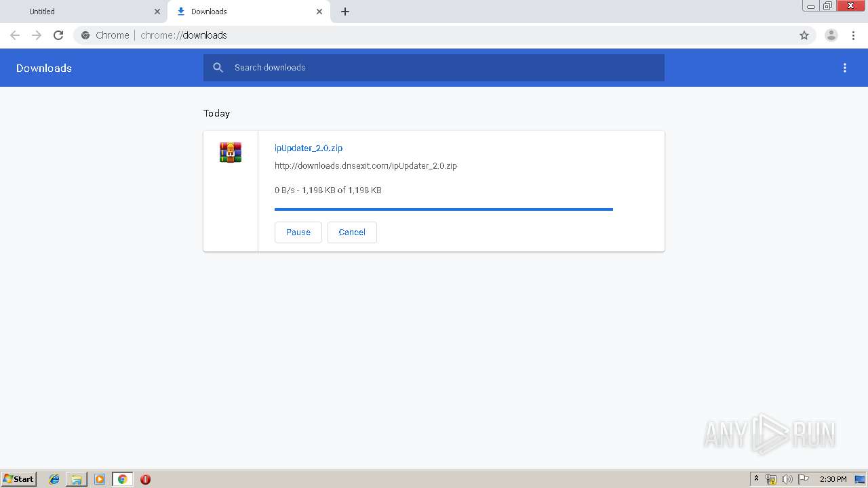The width and height of the screenshot is (868, 488).
Task: Click the browser forward arrow
Action: tap(37, 35)
